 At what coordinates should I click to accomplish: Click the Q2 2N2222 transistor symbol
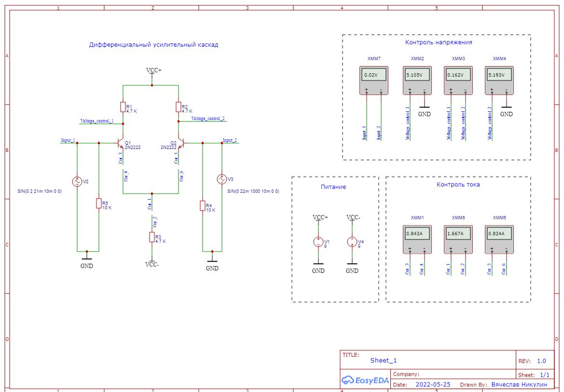coord(180,143)
